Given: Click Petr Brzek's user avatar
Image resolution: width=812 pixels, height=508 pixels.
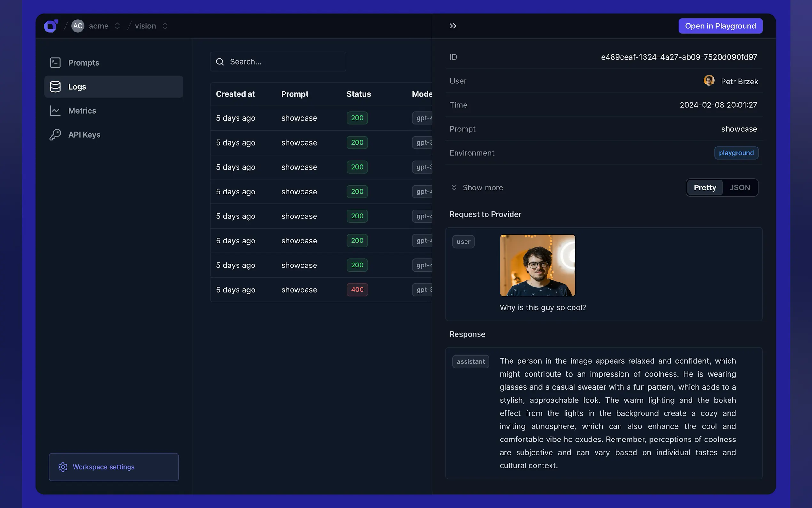Looking at the screenshot, I should (x=709, y=81).
